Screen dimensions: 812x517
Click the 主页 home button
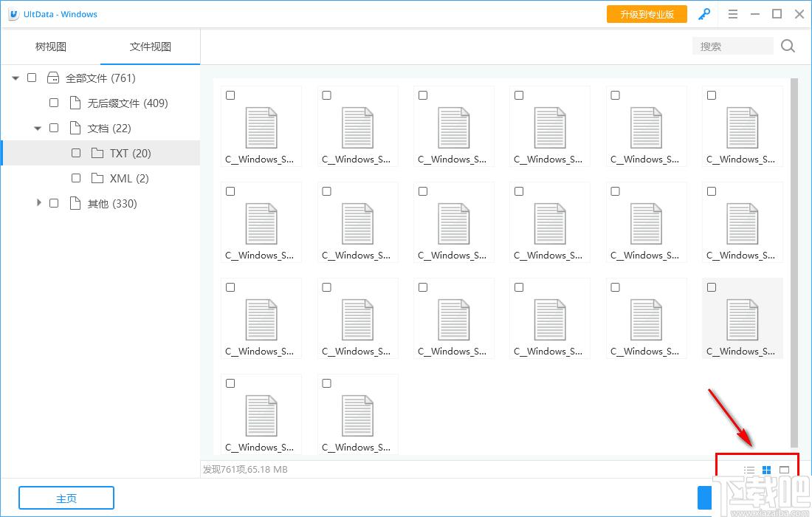tap(66, 499)
